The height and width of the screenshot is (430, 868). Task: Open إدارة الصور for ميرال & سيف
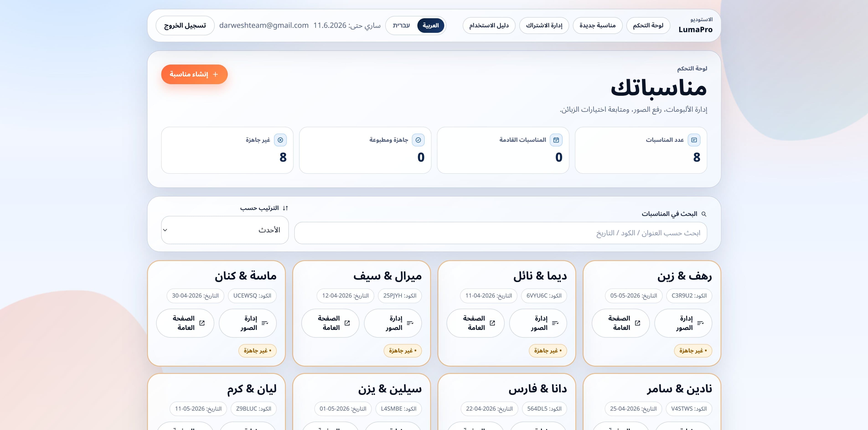[x=393, y=323]
